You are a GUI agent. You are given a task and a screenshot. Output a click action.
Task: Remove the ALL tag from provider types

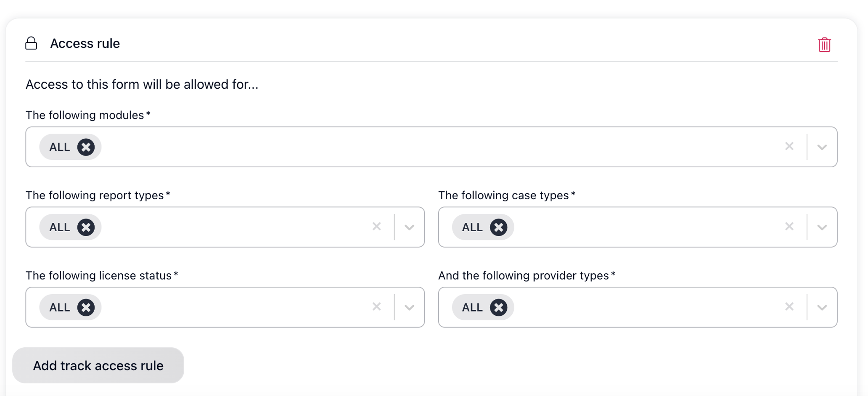499,307
